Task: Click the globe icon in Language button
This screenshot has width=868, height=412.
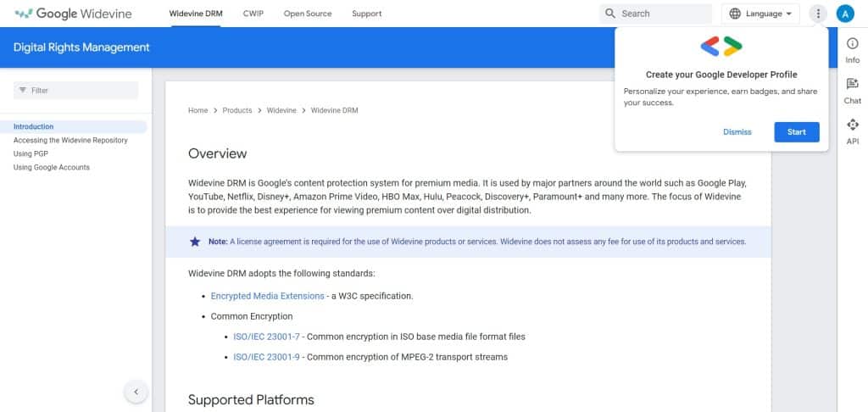Action: [x=735, y=14]
